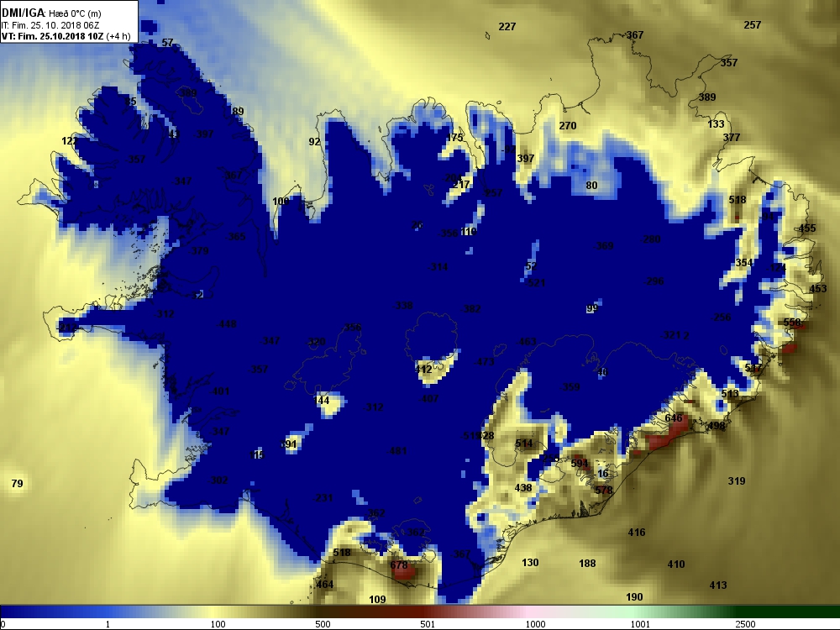The image size is (840, 630).
Task: Select the map value 89
Action: pos(238,111)
